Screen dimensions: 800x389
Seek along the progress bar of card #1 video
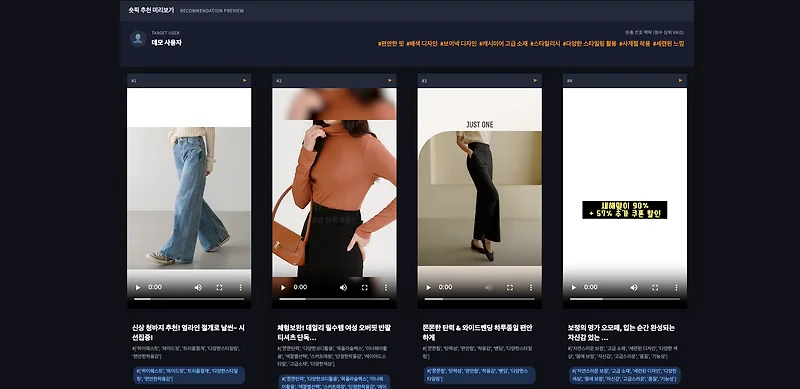point(189,299)
